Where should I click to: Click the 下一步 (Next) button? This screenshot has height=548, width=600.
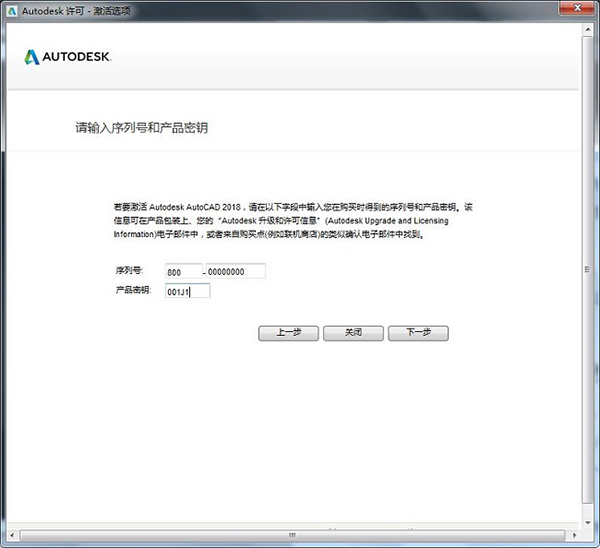pos(418,333)
